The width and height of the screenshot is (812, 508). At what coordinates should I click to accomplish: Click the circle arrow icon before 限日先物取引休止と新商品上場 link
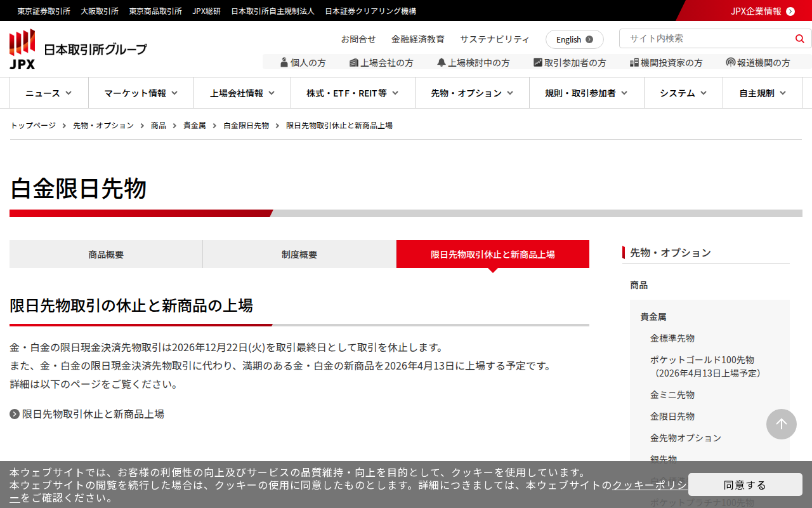(x=15, y=414)
